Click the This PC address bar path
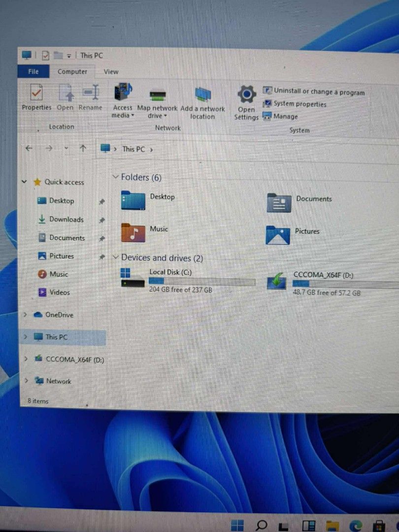Image resolution: width=399 pixels, height=532 pixels. coord(133,149)
